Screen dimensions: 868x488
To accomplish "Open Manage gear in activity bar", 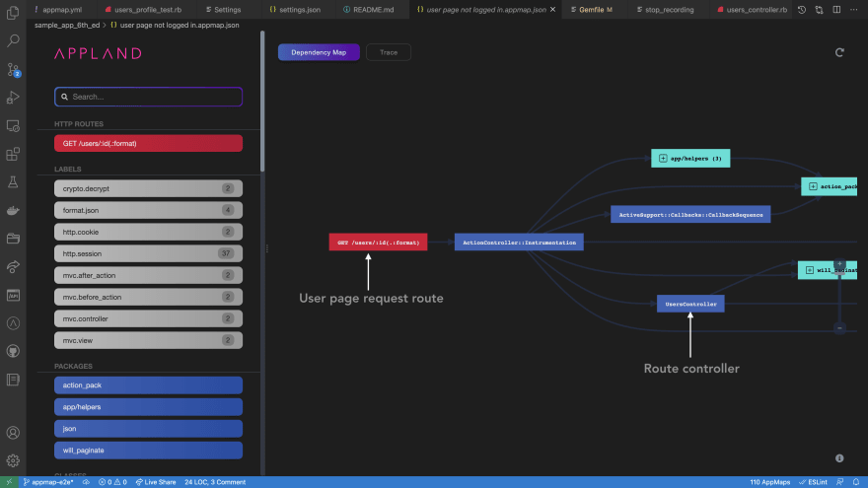I will tap(13, 460).
